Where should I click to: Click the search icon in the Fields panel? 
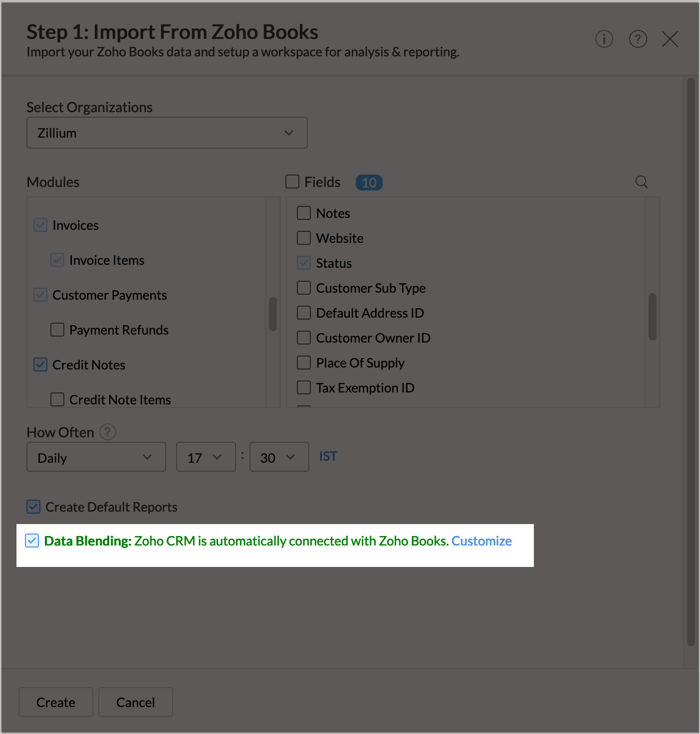coord(642,182)
